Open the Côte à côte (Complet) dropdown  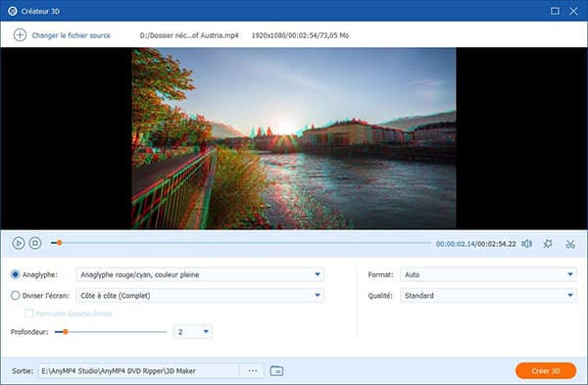200,296
